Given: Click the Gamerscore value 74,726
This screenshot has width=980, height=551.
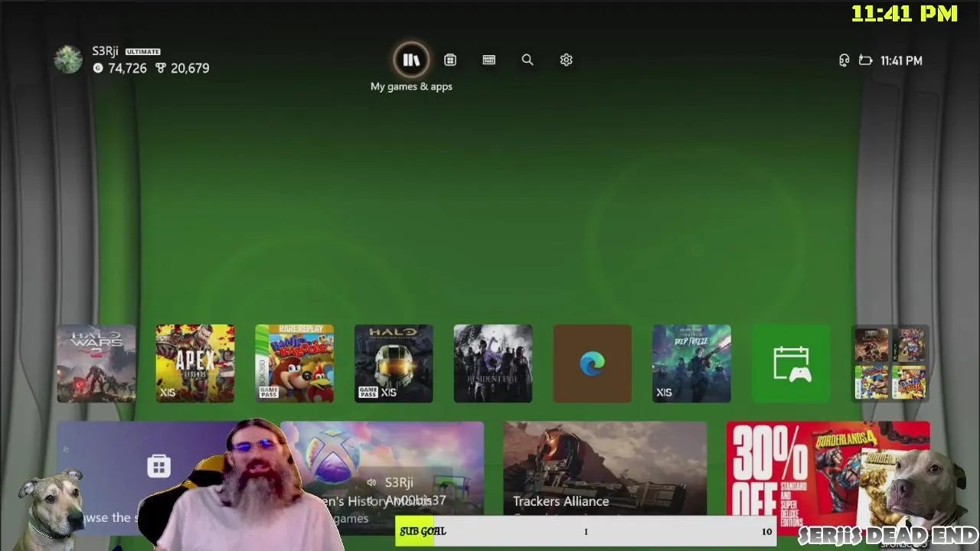Looking at the screenshot, I should [127, 68].
